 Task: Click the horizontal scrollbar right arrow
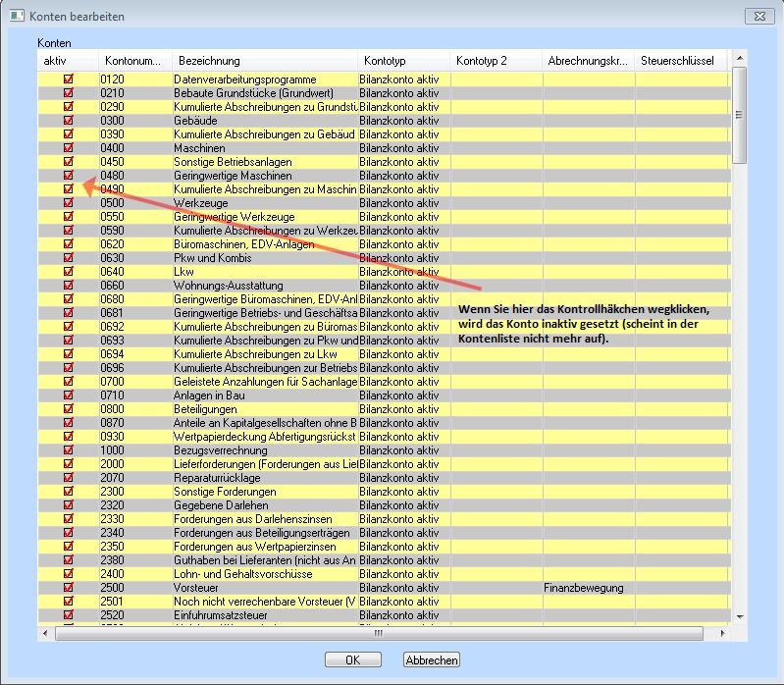(x=725, y=633)
